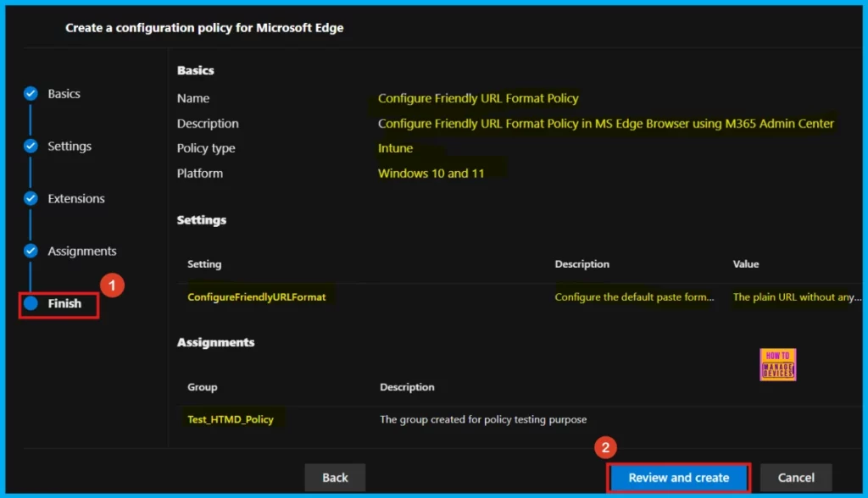Click 'Configure the default paste form...' description
Screen dimensions: 868x498
(634, 297)
